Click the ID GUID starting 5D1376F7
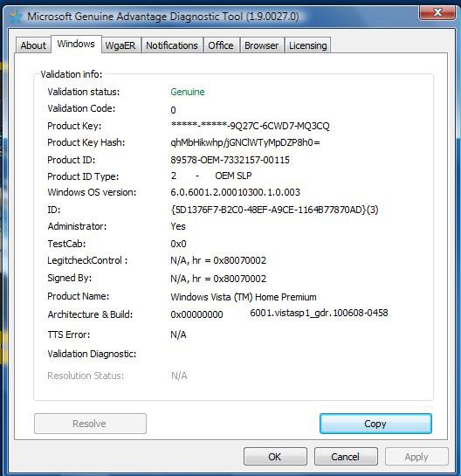461x476 pixels. (x=275, y=210)
